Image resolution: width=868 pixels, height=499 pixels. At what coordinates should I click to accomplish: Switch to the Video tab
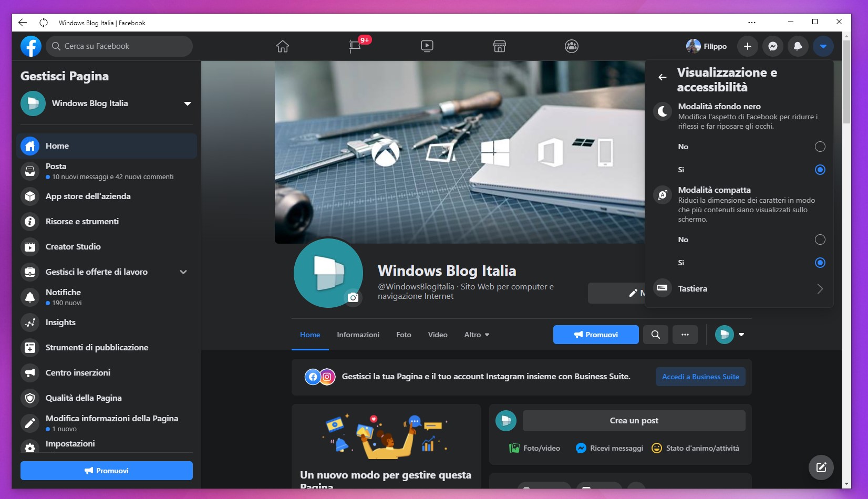point(438,335)
